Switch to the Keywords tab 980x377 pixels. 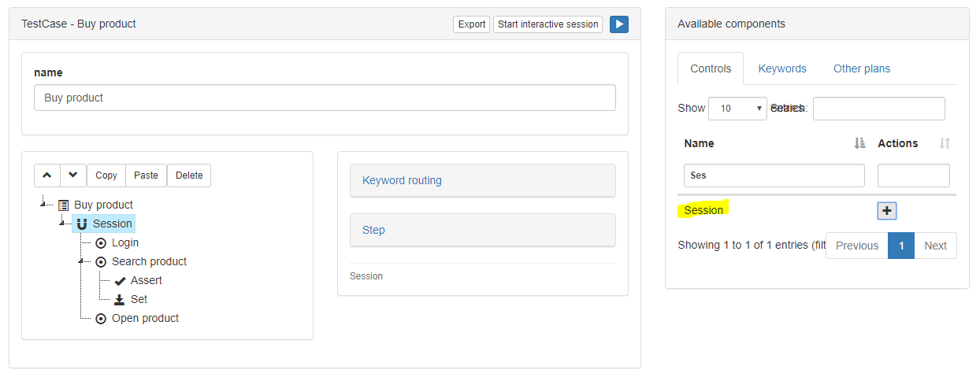(x=782, y=68)
